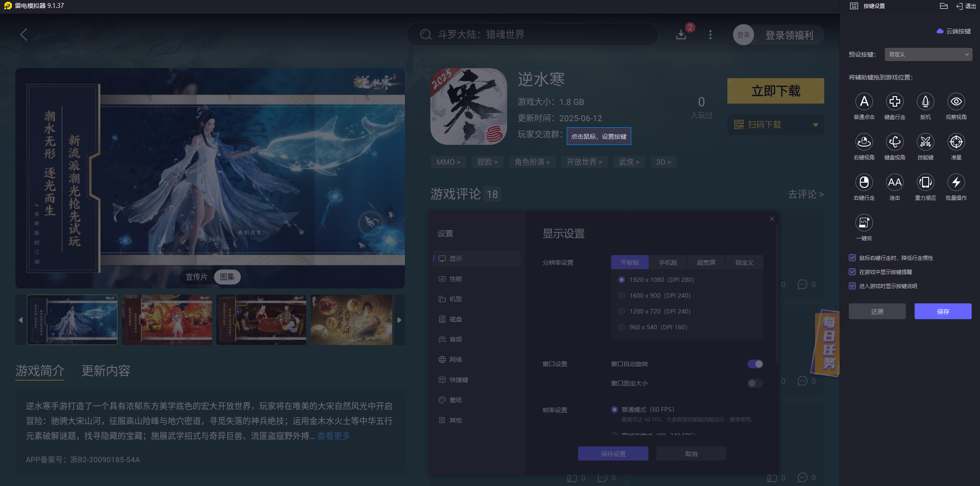Select the 观察视角 eye view icon

pos(956,102)
